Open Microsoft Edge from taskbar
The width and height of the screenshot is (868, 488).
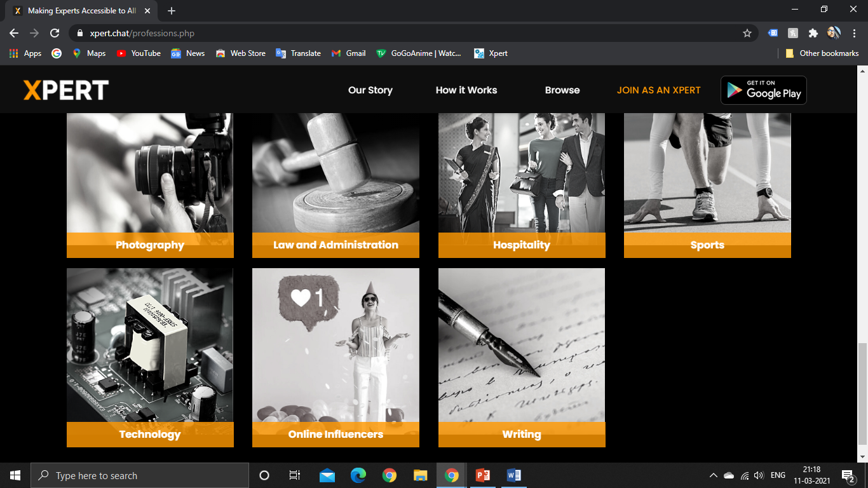(358, 475)
